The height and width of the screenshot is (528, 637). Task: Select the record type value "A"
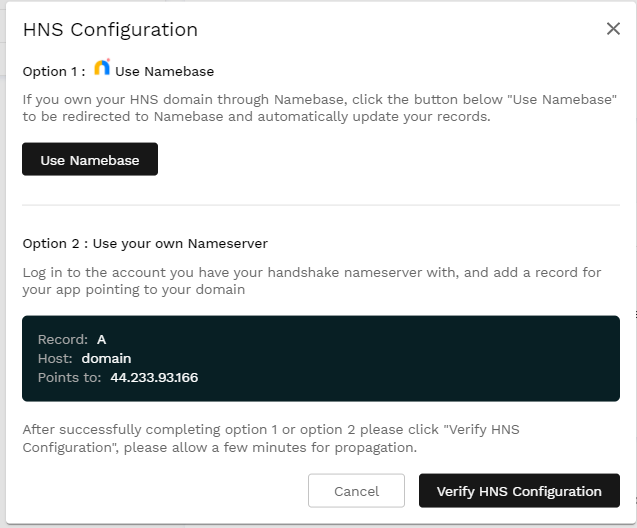102,340
